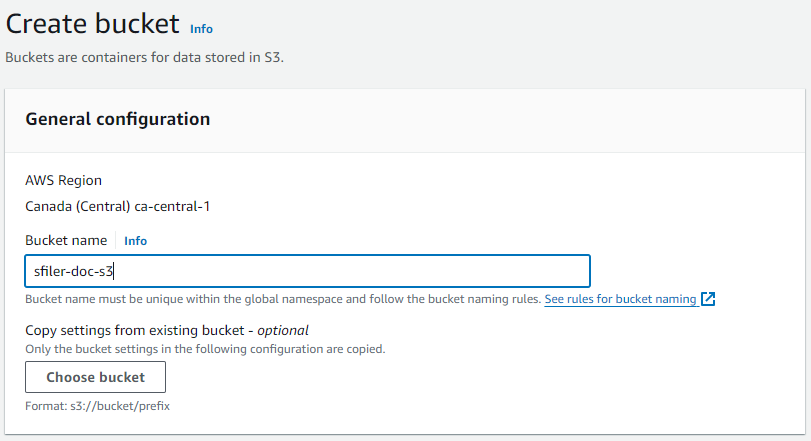Click the AWS Region label
The width and height of the screenshot is (811, 441).
pos(64,180)
